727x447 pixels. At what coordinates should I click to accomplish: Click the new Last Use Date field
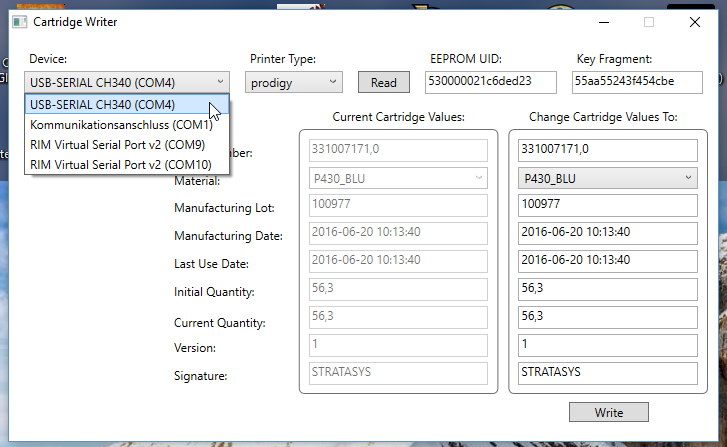point(607,261)
